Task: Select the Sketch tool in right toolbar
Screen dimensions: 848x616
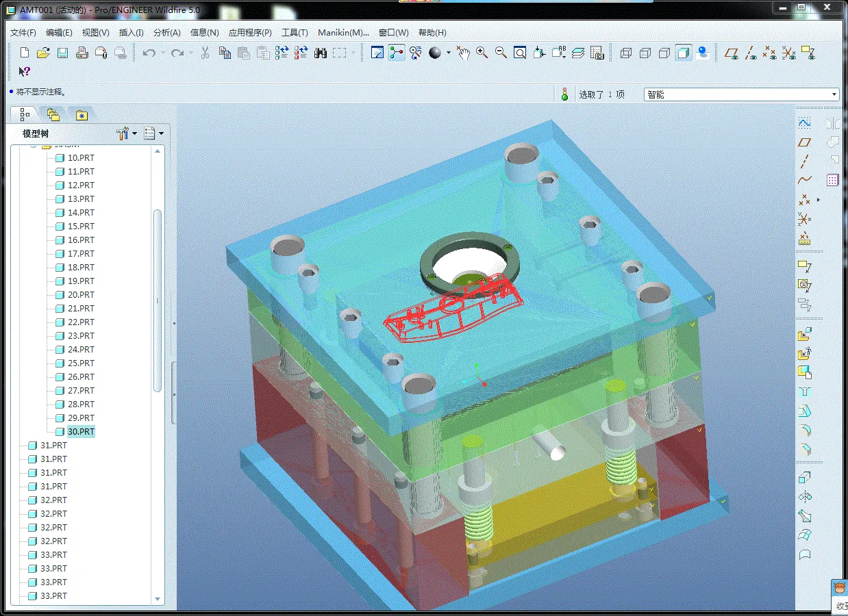Action: (804, 123)
